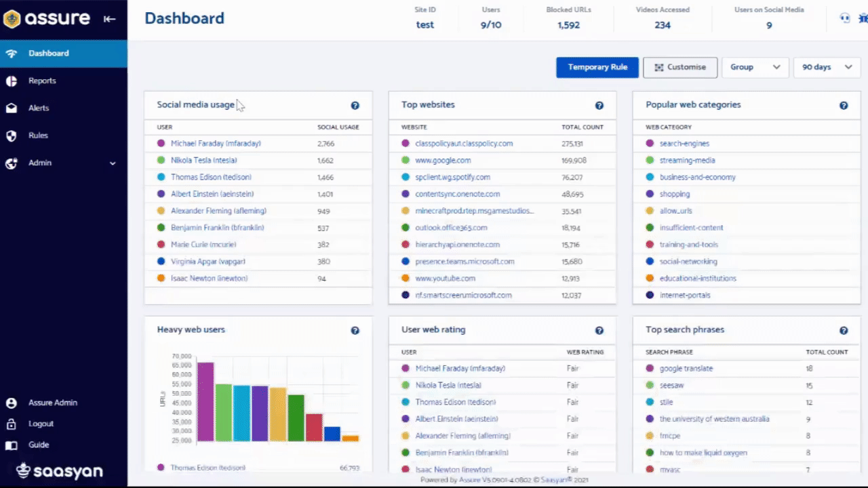
Task: Click the User web rating help icon
Action: [599, 331]
